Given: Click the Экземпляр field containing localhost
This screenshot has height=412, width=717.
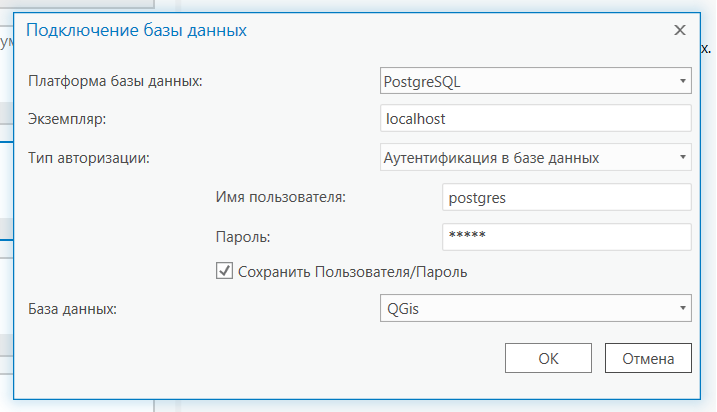Looking at the screenshot, I should 536,118.
